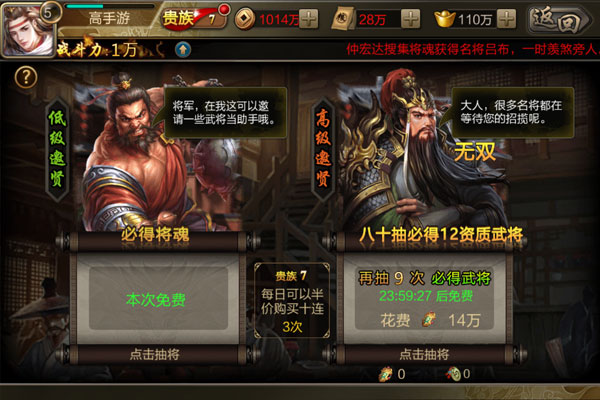The image size is (600, 400).
Task: Add scroll currency with plus button
Action: tap(411, 19)
